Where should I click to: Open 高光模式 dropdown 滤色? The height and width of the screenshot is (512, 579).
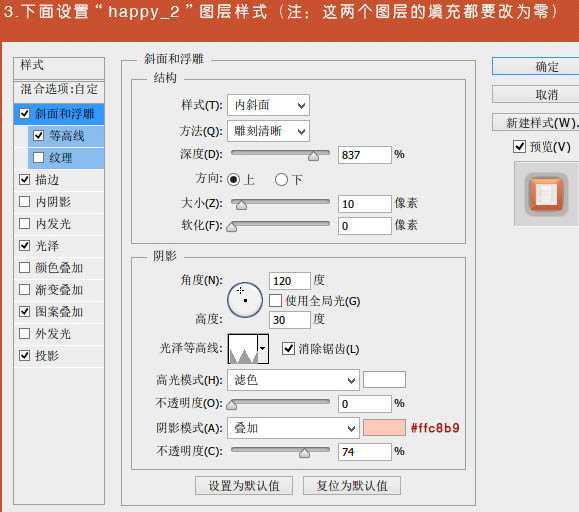[294, 380]
